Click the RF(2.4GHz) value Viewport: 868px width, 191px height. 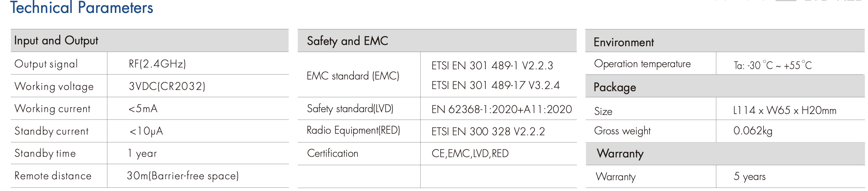(x=157, y=64)
